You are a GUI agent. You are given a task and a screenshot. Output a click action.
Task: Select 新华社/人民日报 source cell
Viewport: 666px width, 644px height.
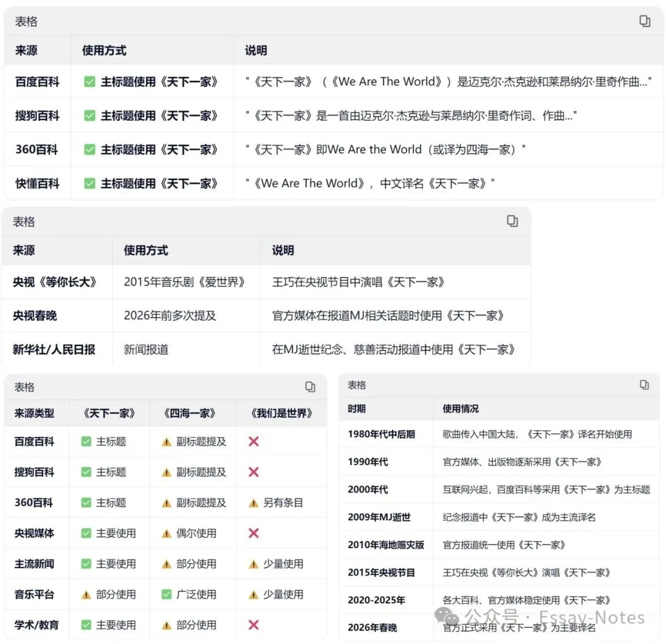[54, 350]
